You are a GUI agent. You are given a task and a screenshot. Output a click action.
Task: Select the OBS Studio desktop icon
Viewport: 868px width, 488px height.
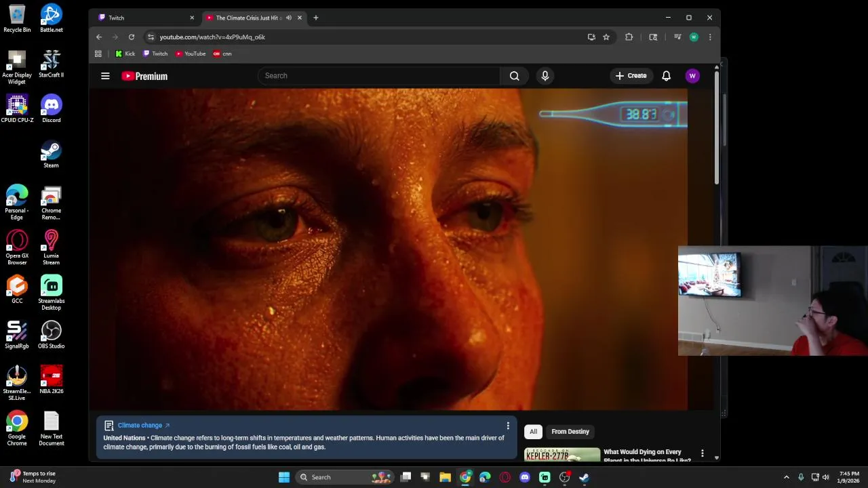52,335
